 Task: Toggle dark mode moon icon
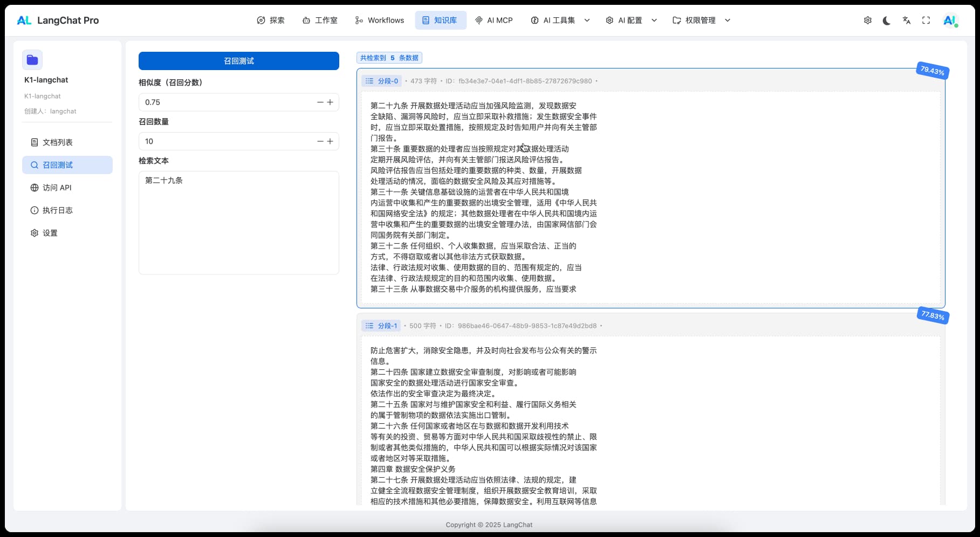pyautogui.click(x=887, y=20)
